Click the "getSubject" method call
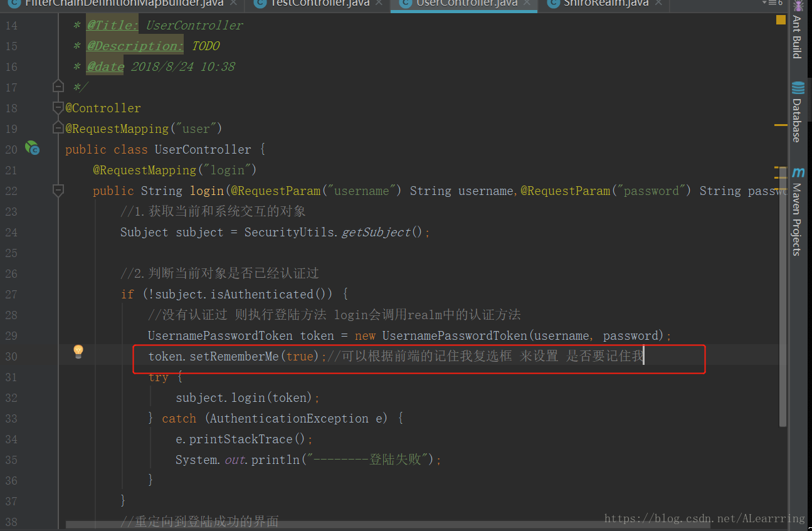 (376, 232)
